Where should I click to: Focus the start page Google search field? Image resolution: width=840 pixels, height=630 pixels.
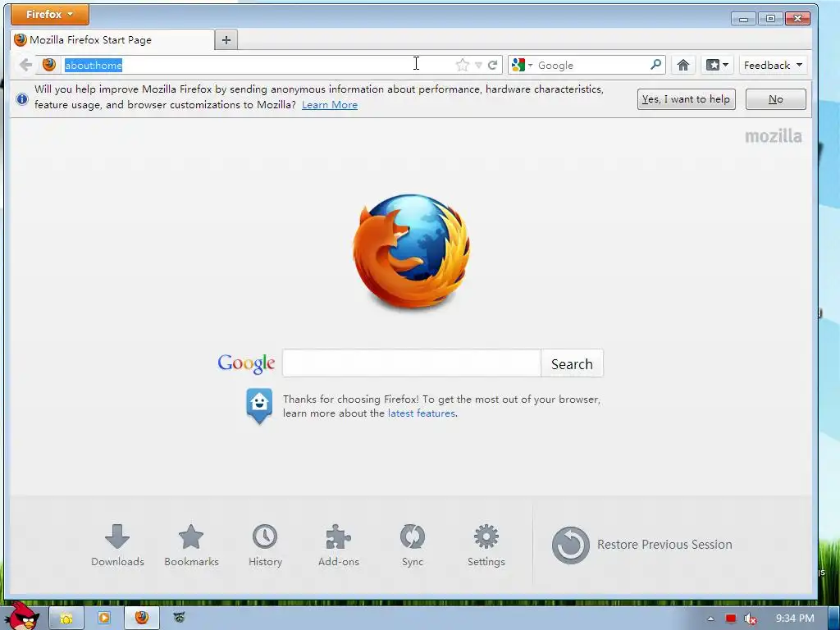[412, 363]
